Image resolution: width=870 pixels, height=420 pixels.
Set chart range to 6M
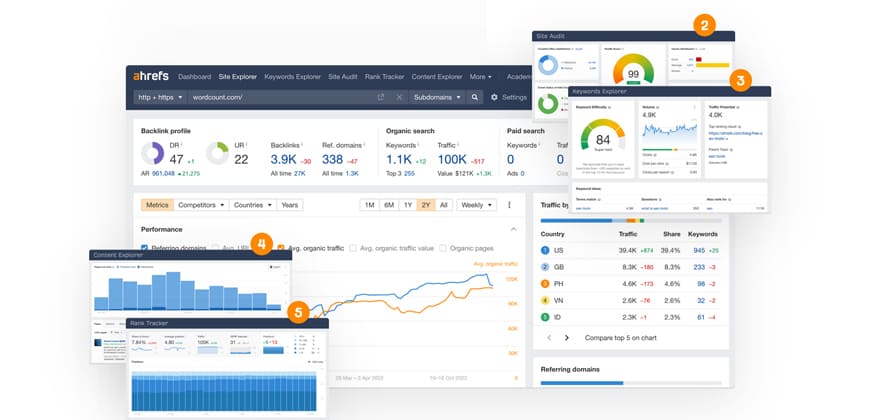[x=389, y=205]
